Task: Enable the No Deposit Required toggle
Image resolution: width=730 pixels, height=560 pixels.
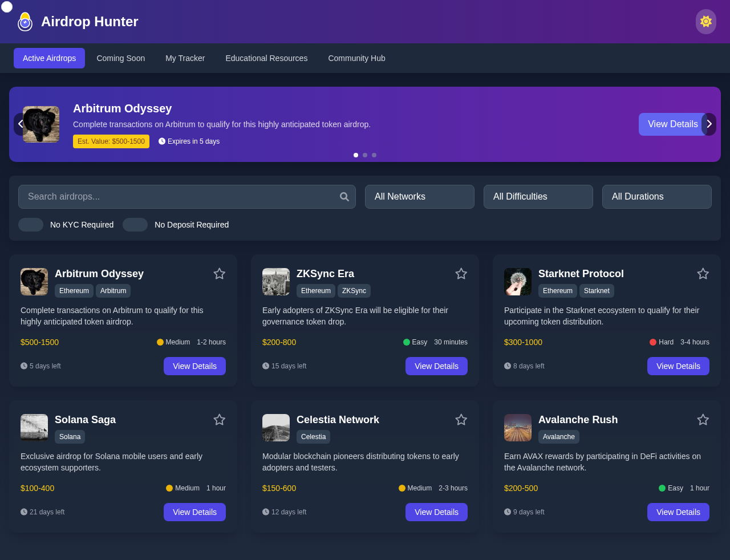Action: click(135, 225)
